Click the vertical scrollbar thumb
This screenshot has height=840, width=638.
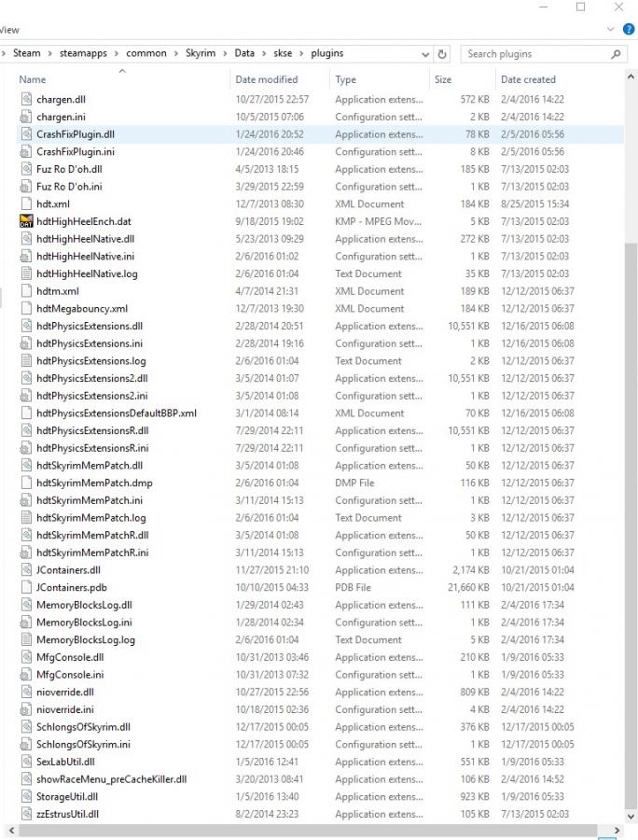[630, 526]
